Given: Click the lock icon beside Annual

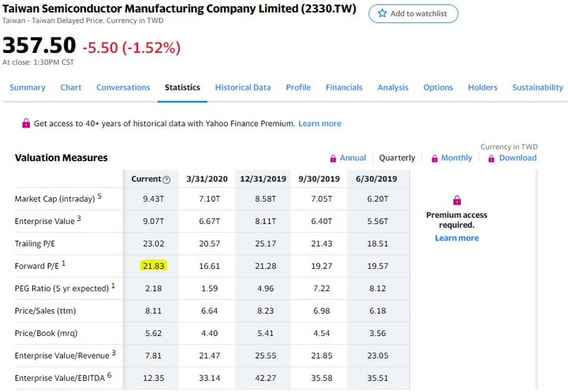Looking at the screenshot, I should (333, 159).
